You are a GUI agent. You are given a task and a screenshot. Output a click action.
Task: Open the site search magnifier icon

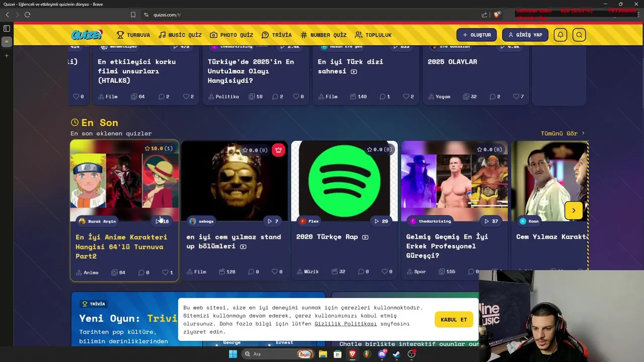[x=579, y=35]
